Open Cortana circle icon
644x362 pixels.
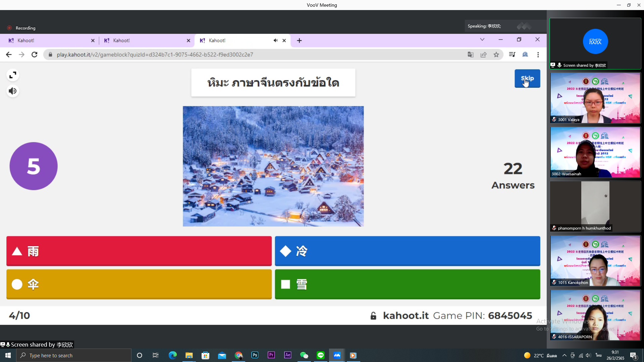pyautogui.click(x=140, y=355)
